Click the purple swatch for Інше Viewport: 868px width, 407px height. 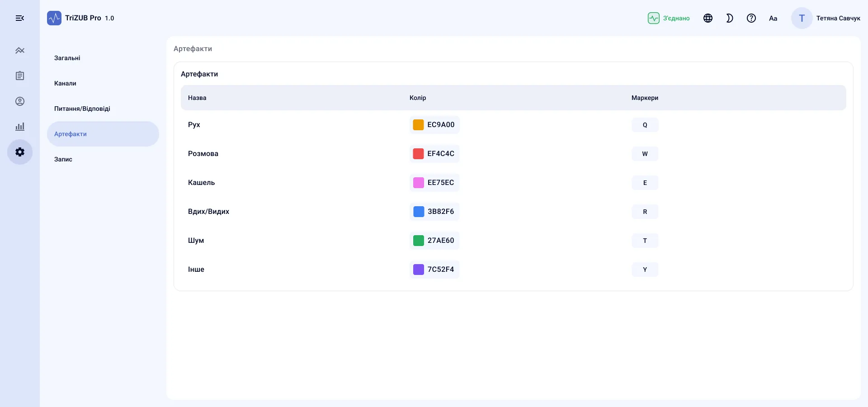coord(419,270)
